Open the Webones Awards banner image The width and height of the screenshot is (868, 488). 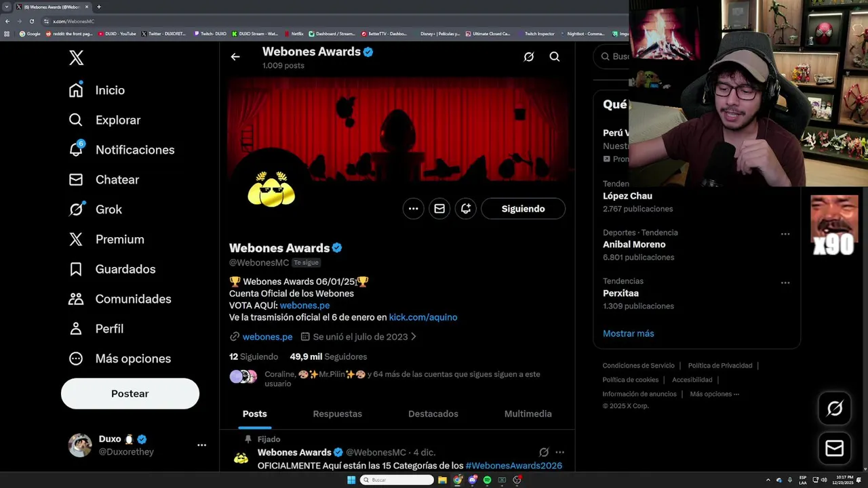tap(397, 129)
